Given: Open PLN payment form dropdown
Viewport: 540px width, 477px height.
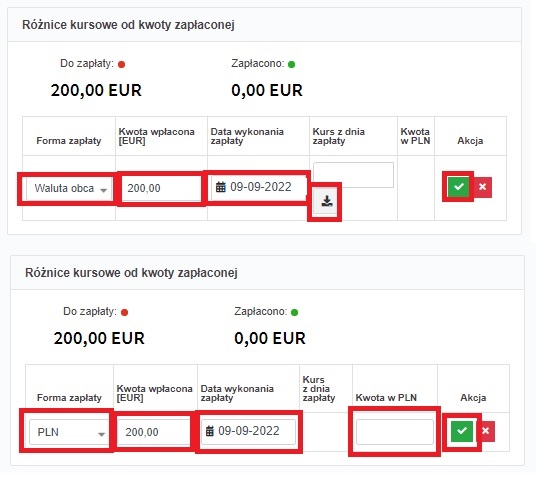Looking at the screenshot, I should [68, 432].
